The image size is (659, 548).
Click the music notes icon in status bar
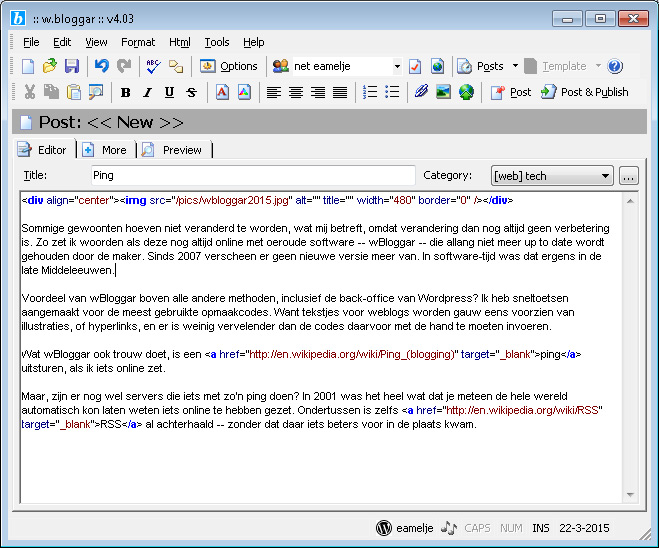coord(448,528)
